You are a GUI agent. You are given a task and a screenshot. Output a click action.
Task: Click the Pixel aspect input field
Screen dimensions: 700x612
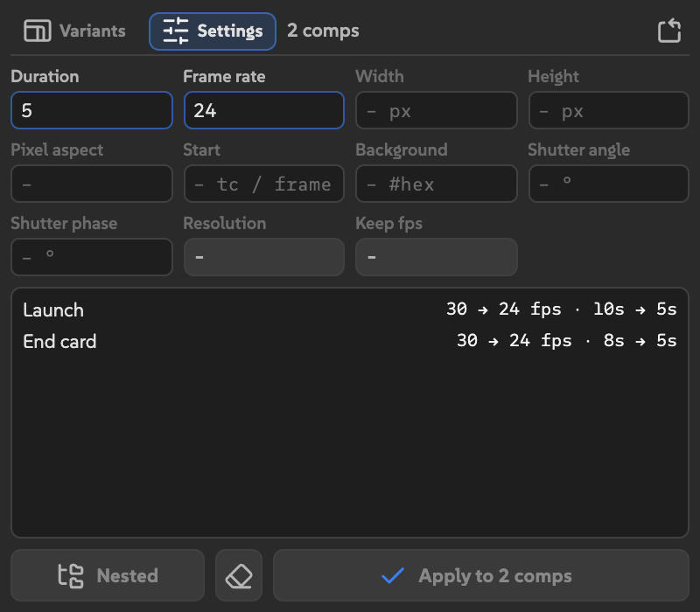(92, 184)
